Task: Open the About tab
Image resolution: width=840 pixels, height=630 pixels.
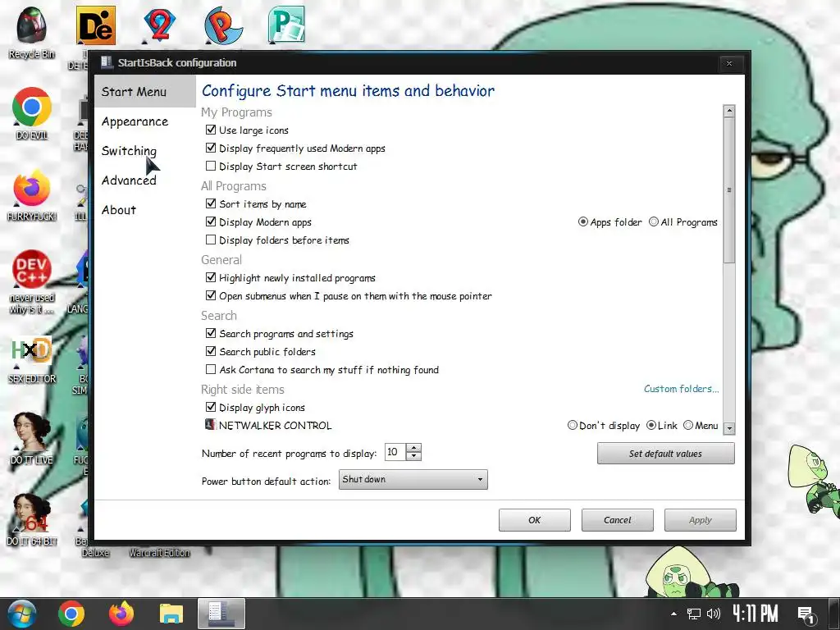Action: (119, 210)
